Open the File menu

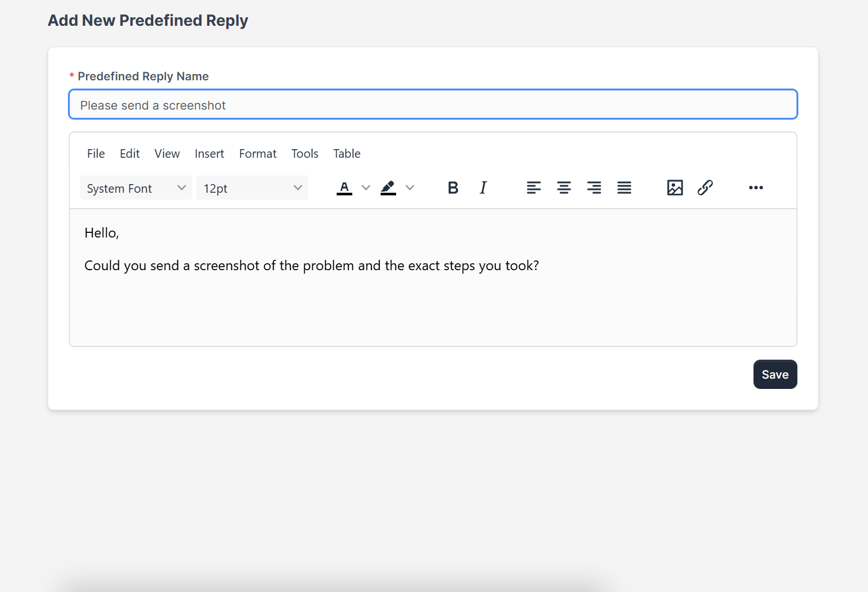[x=96, y=154]
